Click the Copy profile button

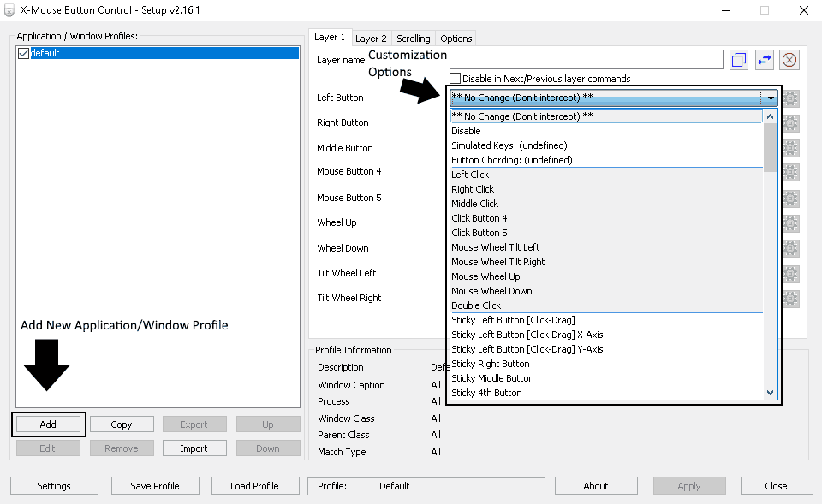pyautogui.click(x=122, y=424)
